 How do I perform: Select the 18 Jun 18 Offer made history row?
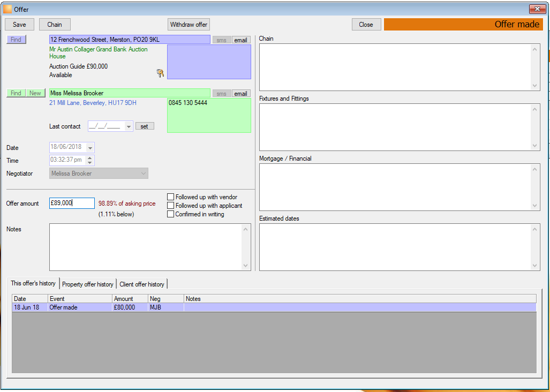click(x=274, y=307)
